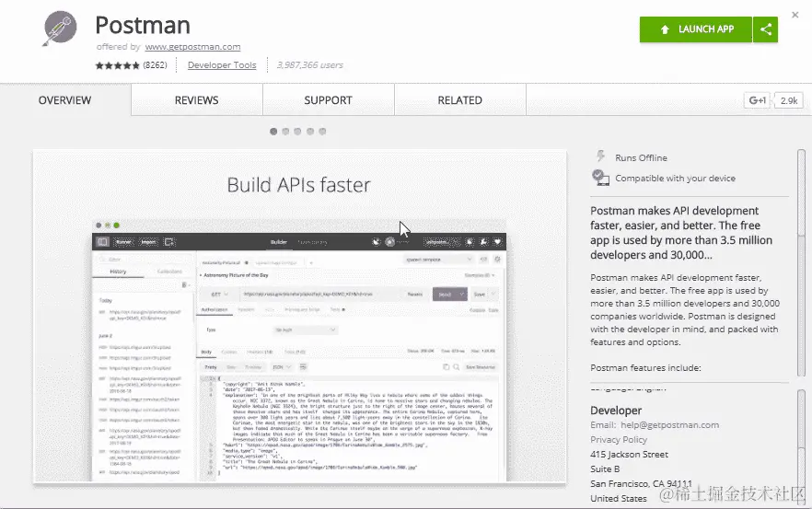Click the five-star rating icons
This screenshot has height=509, width=812.
coord(118,65)
